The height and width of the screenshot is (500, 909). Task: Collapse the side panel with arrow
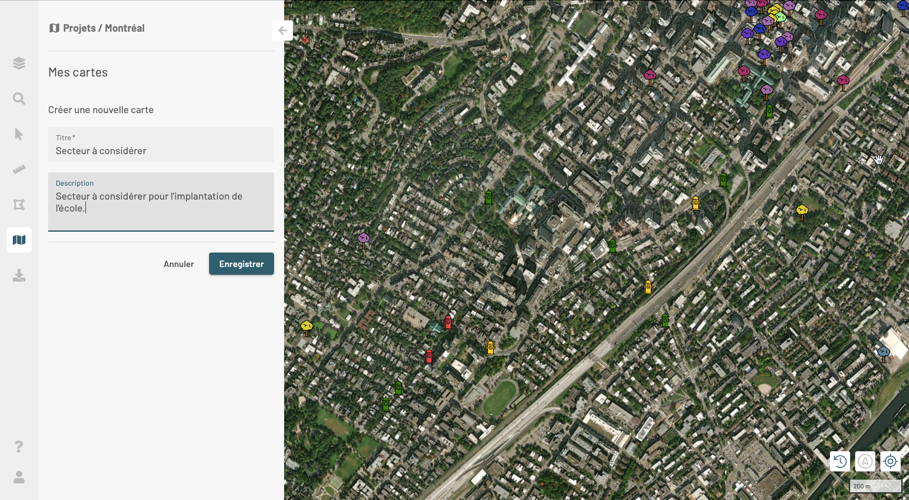pos(283,31)
